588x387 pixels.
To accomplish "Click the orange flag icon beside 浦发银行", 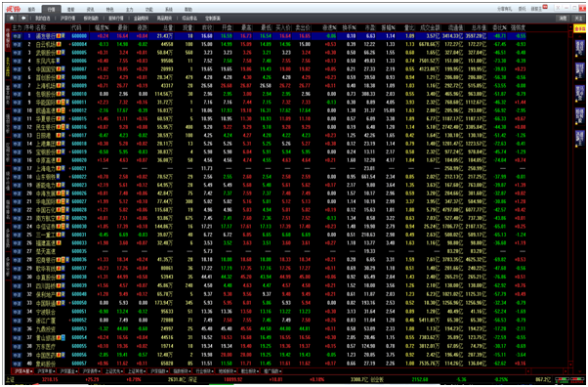I will 59,36.
